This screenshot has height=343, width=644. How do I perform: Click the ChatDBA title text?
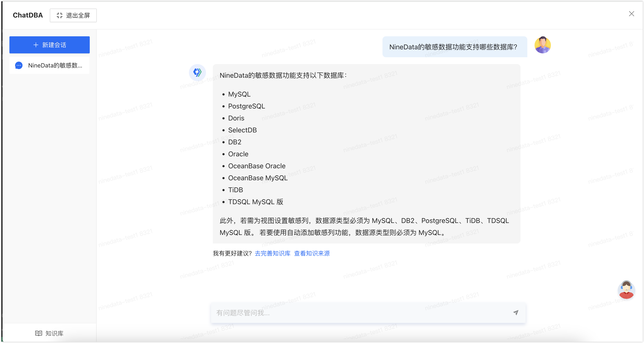[x=28, y=15]
